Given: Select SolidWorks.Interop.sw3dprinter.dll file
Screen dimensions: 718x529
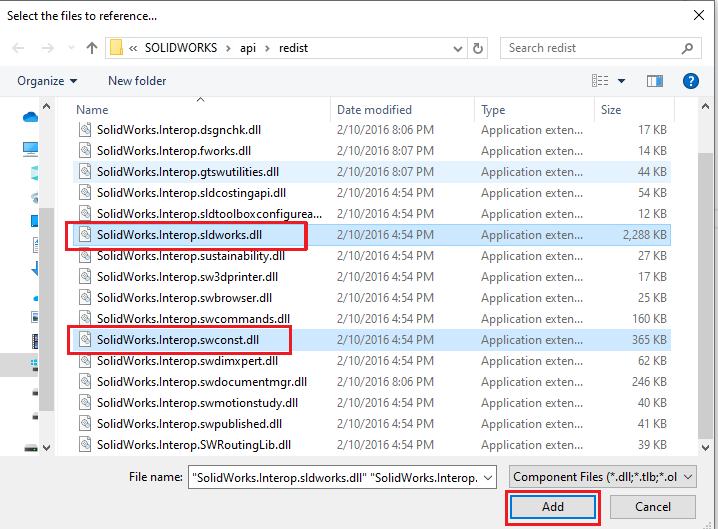Looking at the screenshot, I should pos(372,277).
